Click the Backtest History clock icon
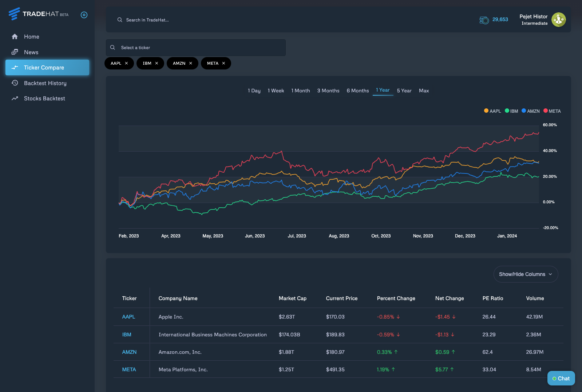 coord(15,83)
